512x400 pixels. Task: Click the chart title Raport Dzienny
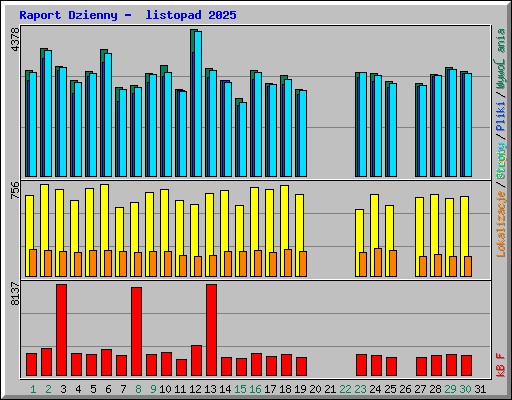[68, 15]
